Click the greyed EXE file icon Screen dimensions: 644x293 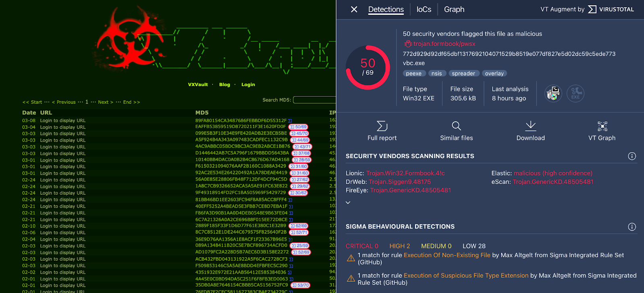point(576,93)
